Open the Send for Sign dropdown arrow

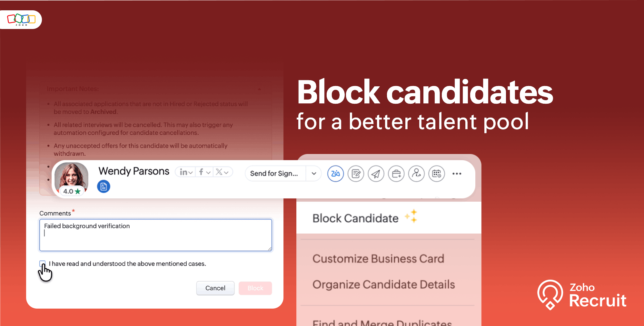click(314, 174)
